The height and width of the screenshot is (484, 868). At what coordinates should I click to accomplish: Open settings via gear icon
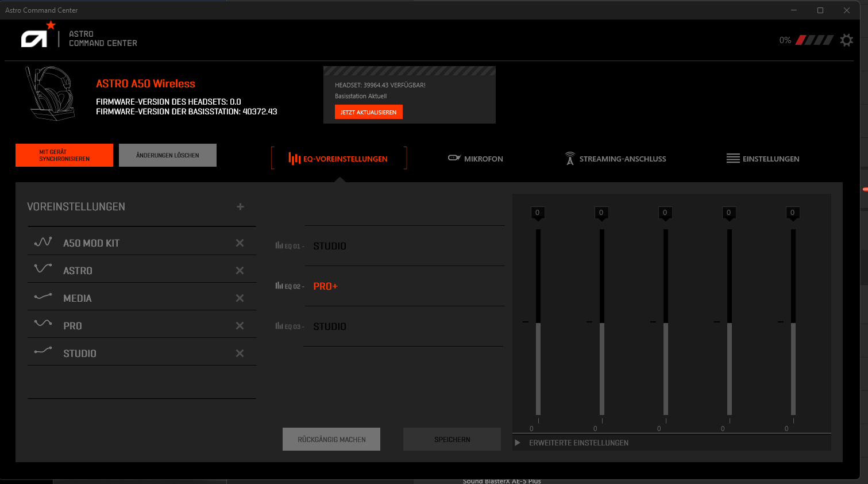coord(846,40)
